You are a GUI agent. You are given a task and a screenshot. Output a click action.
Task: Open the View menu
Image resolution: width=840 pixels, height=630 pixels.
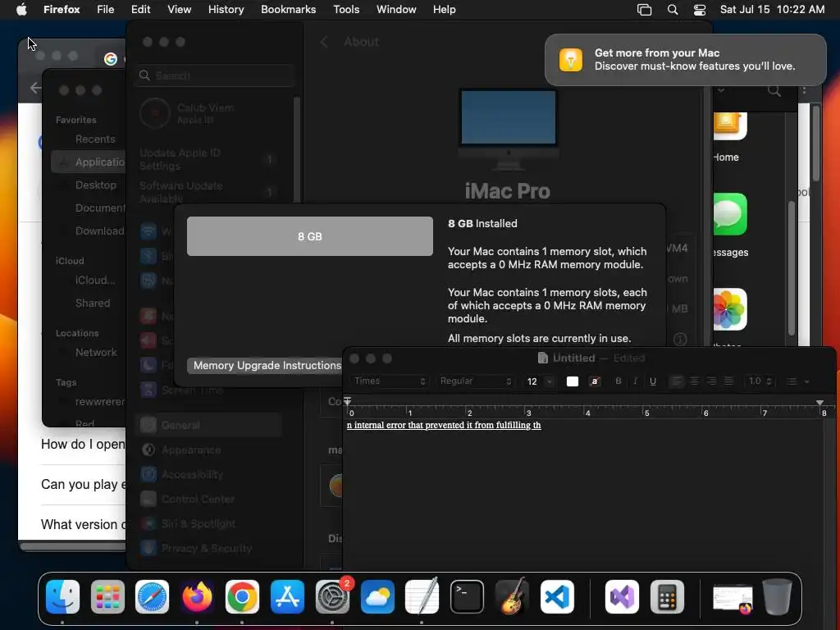[x=179, y=9]
